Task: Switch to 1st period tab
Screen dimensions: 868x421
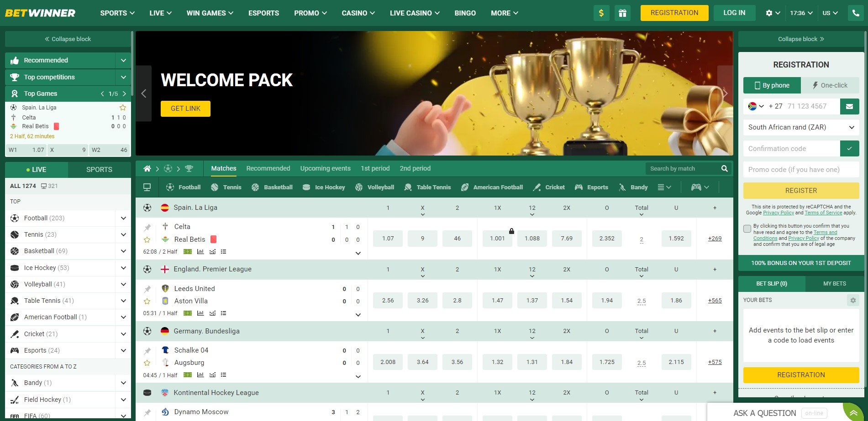Action: pyautogui.click(x=375, y=168)
